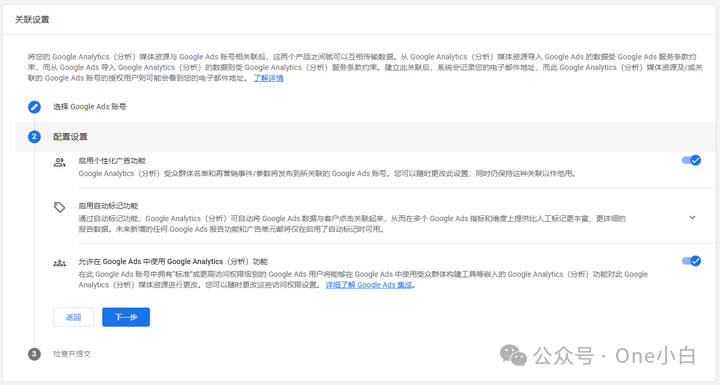
Task: Select the 配置设置 step header
Action: [x=70, y=136]
